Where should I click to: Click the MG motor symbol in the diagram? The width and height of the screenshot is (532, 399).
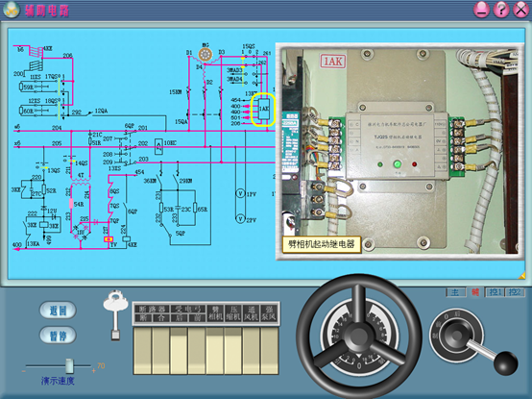point(206,54)
